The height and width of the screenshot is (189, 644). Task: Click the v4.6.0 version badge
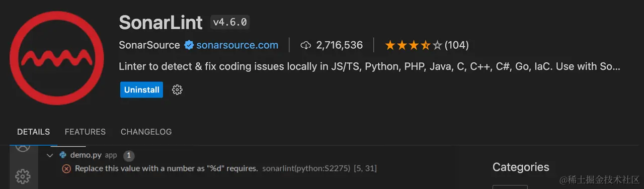(x=230, y=22)
